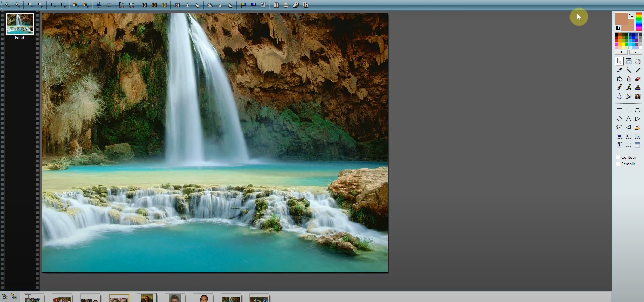The height and width of the screenshot is (302, 644).
Task: Open the Mona Lisa thumbnail in image explorer
Action: coord(147,298)
